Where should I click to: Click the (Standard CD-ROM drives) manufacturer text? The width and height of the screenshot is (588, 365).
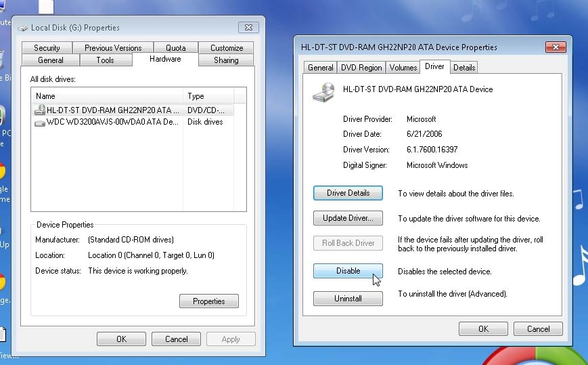(x=131, y=240)
